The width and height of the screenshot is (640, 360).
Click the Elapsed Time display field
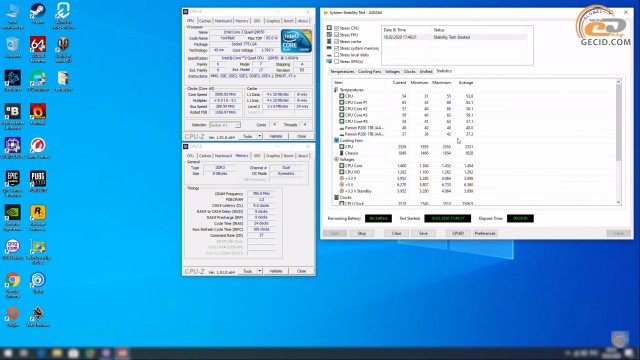click(x=520, y=218)
